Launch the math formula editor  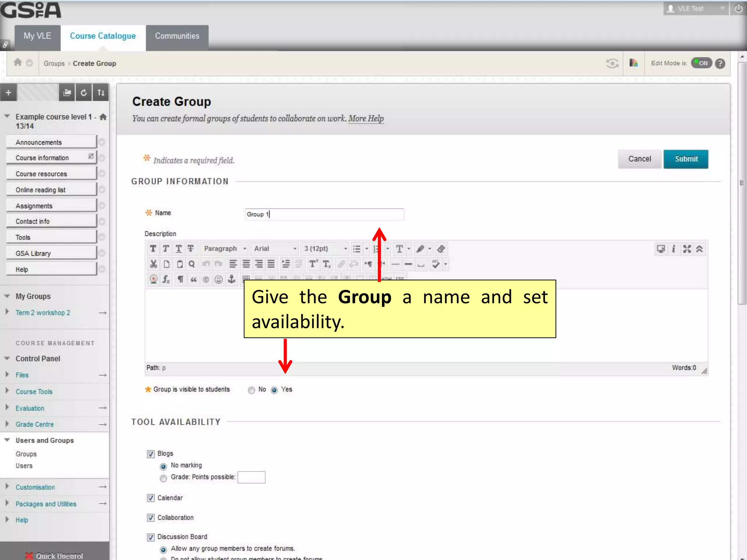[166, 280]
